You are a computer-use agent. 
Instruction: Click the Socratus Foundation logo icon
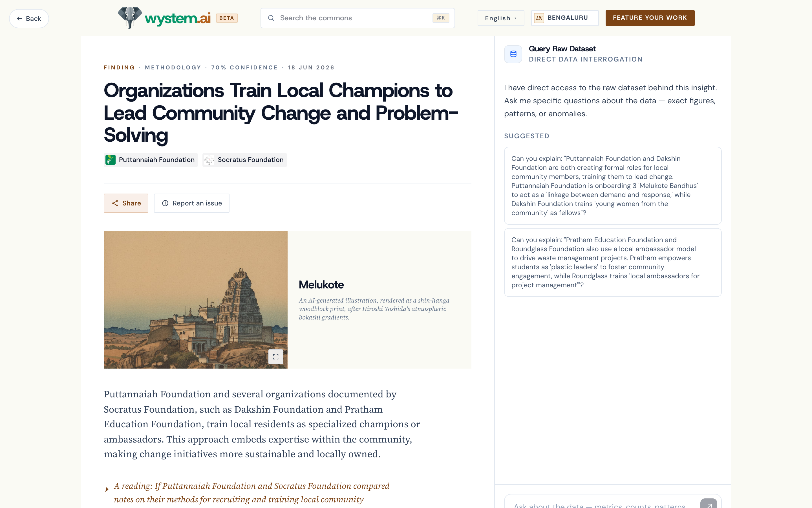pos(209,159)
